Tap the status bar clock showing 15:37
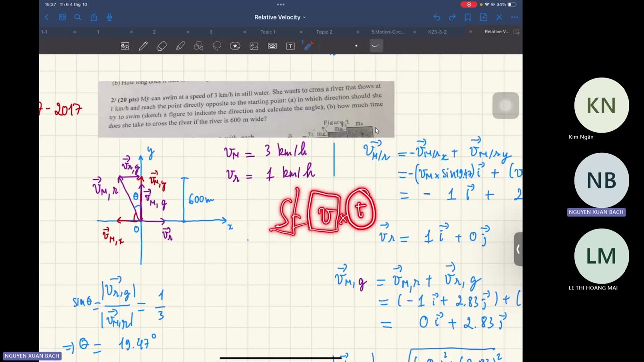 click(x=50, y=4)
